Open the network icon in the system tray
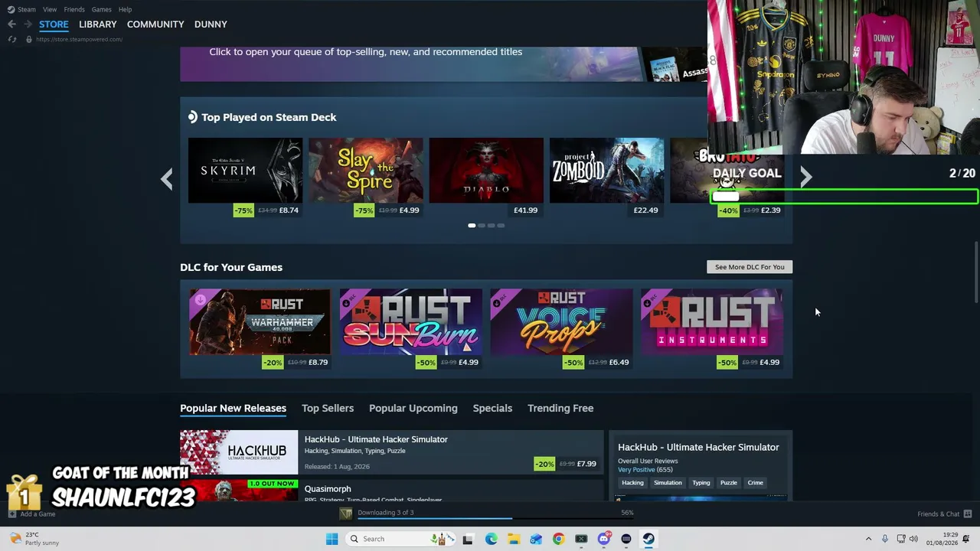This screenshot has height=551, width=980. pyautogui.click(x=900, y=539)
